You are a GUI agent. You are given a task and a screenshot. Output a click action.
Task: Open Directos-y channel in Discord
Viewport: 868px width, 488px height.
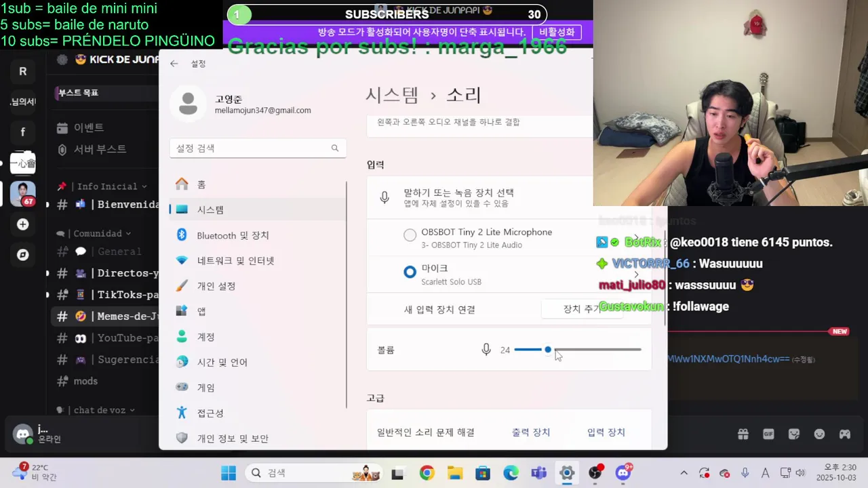coord(106,273)
